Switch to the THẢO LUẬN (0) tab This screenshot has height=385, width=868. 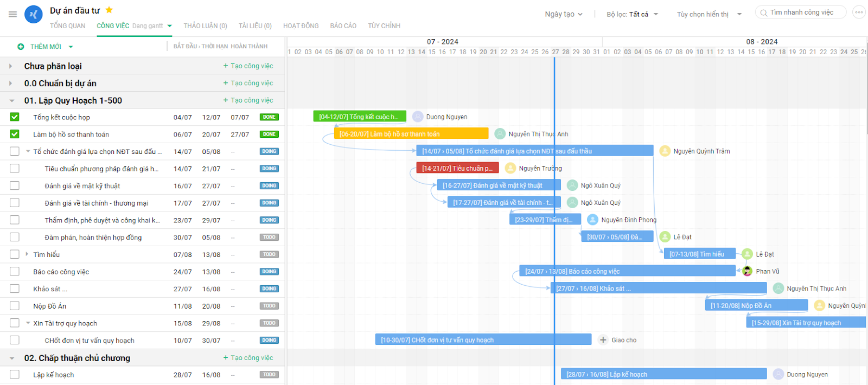pos(206,25)
